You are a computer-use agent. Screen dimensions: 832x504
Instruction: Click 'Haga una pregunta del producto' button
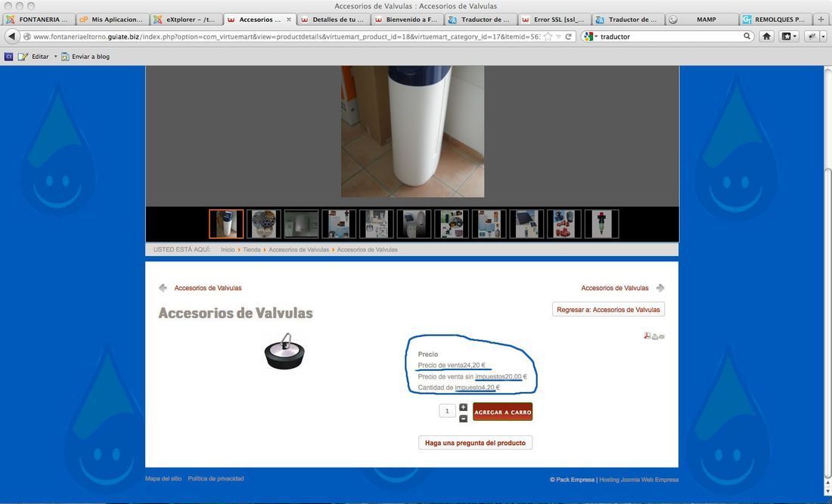click(x=475, y=443)
